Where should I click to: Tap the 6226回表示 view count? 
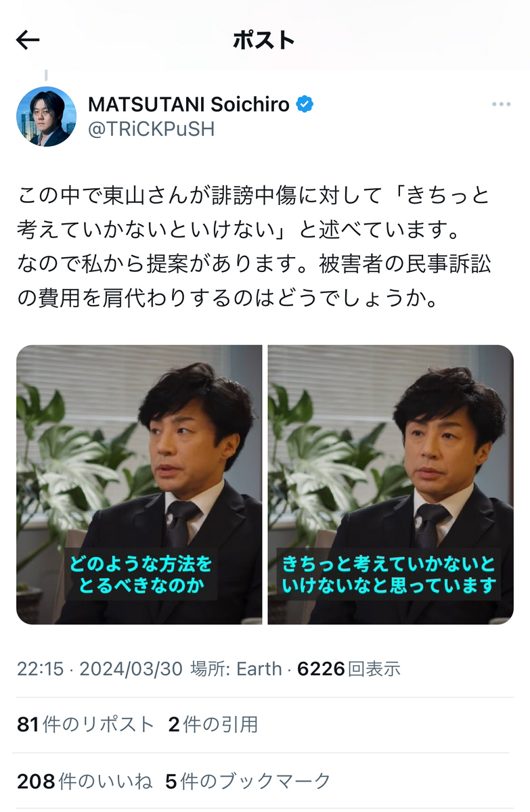pyautogui.click(x=349, y=669)
